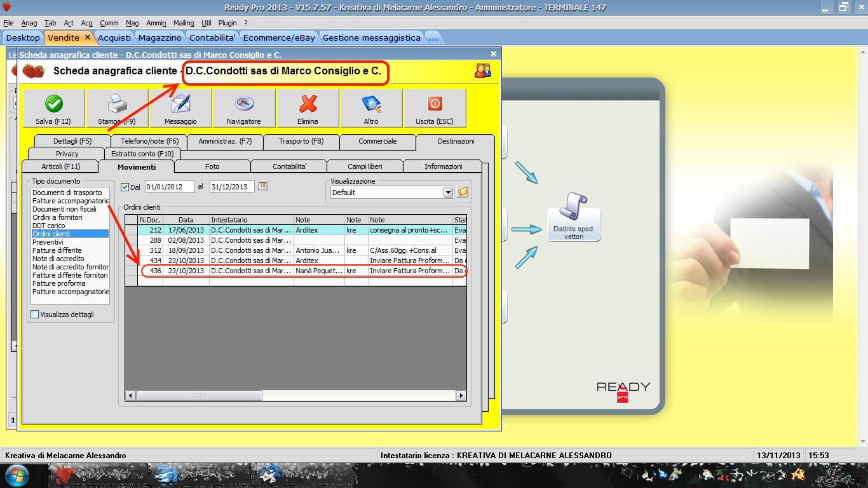
Task: Open the Estratto conto (F10) tab
Action: (x=142, y=154)
